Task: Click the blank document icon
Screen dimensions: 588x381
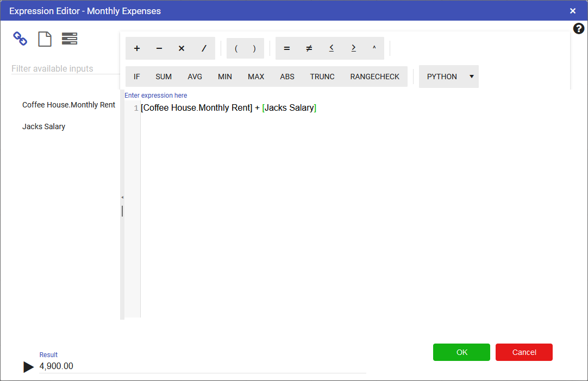Action: 45,39
